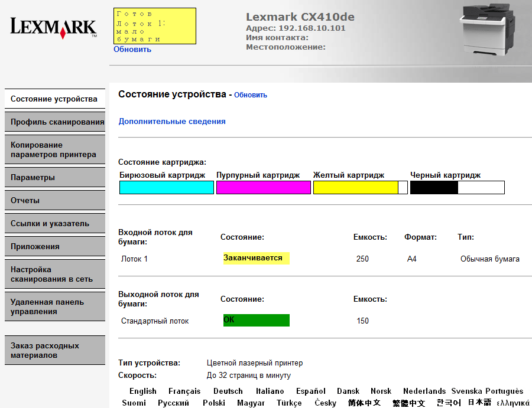Open Приложения menu item
The image size is (532, 408).
[55, 247]
